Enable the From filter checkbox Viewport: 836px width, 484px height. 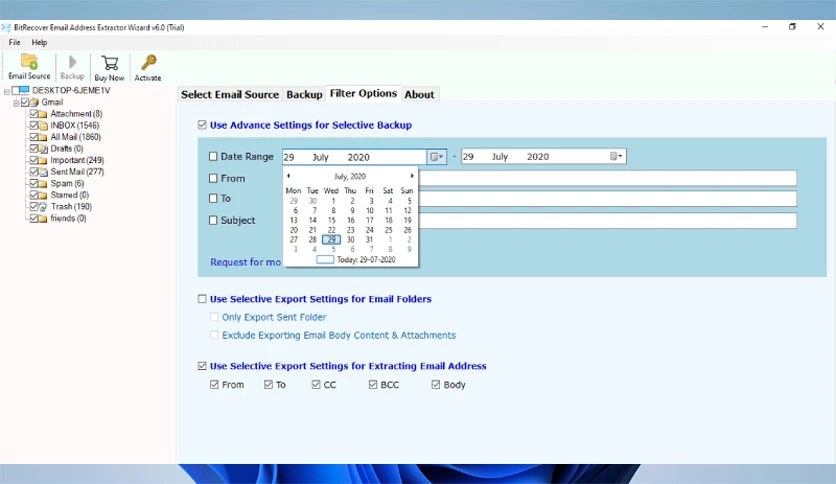coord(213,178)
